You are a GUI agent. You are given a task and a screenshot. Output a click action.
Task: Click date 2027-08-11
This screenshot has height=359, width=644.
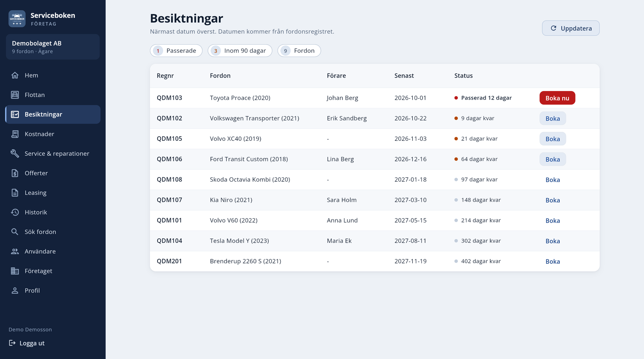(410, 241)
